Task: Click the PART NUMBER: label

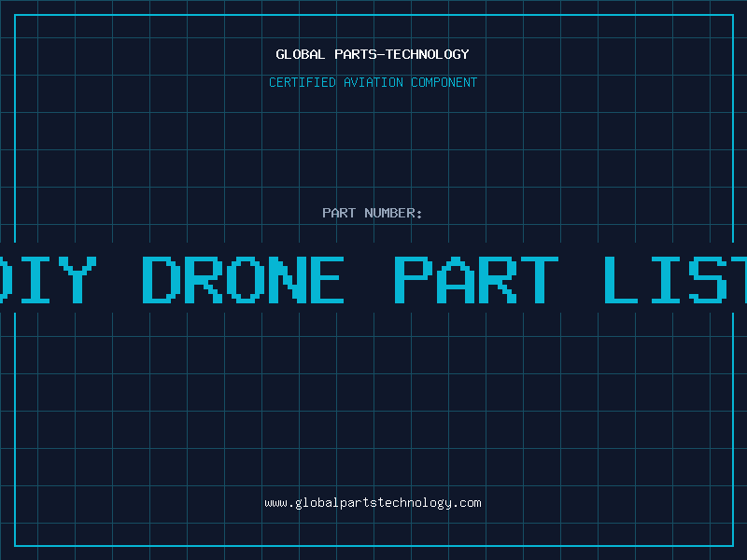Action: (x=373, y=213)
